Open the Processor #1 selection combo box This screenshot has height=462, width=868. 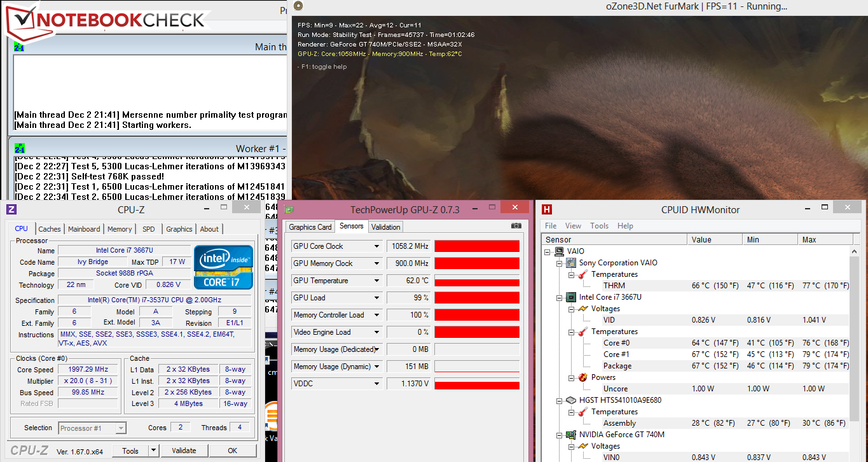[x=92, y=428]
